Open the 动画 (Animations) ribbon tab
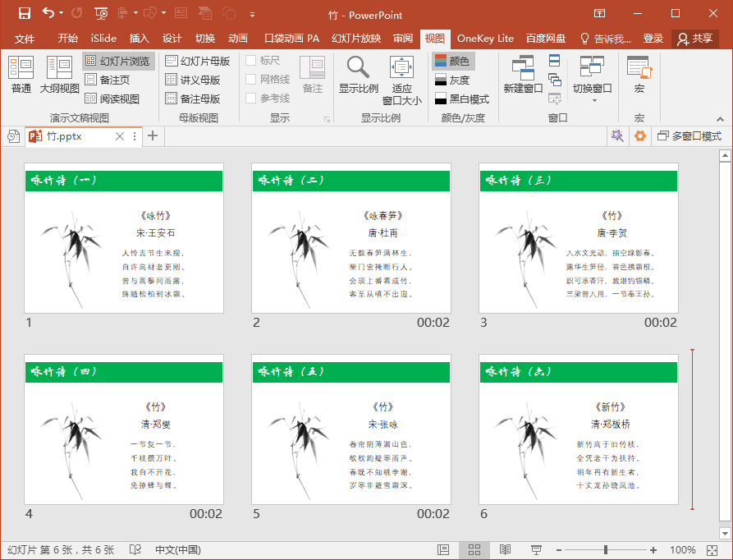 point(237,39)
